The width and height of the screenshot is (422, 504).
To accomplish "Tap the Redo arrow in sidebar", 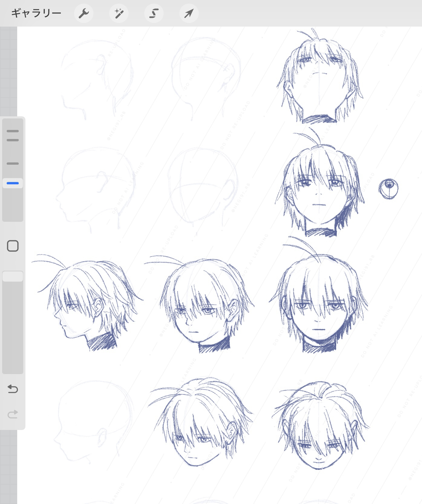I will click(x=13, y=414).
